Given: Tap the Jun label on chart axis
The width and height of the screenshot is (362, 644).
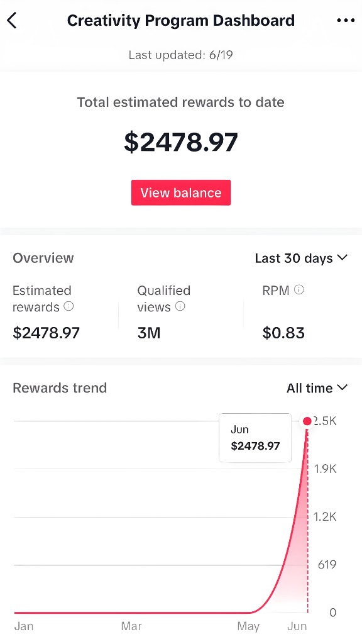Looking at the screenshot, I should click(x=297, y=626).
